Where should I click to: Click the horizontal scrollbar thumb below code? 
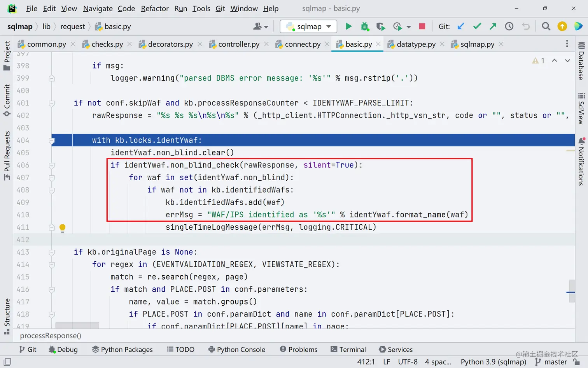[x=77, y=325]
